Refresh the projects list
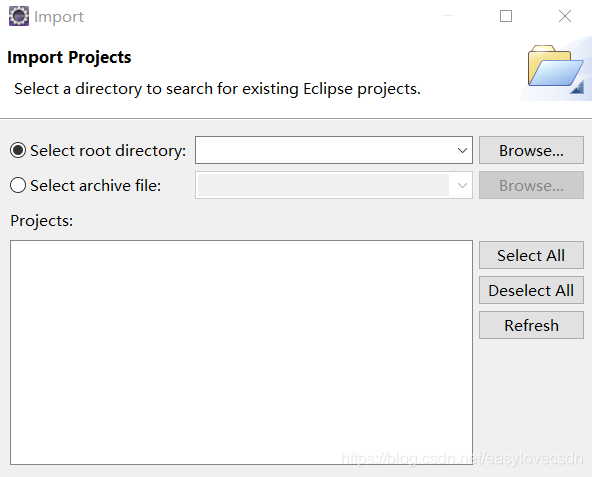592x477 pixels. (531, 325)
